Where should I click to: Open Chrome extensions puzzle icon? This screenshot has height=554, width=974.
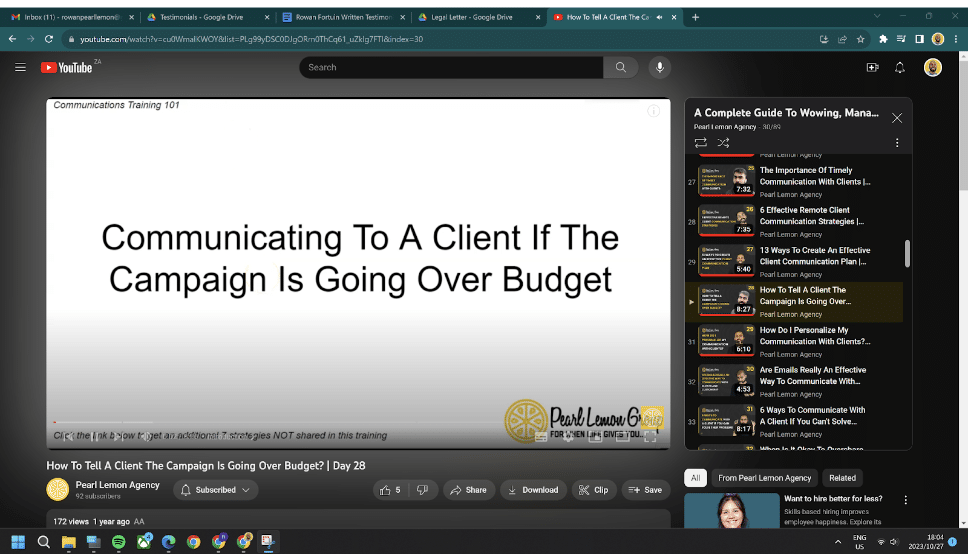coord(883,39)
